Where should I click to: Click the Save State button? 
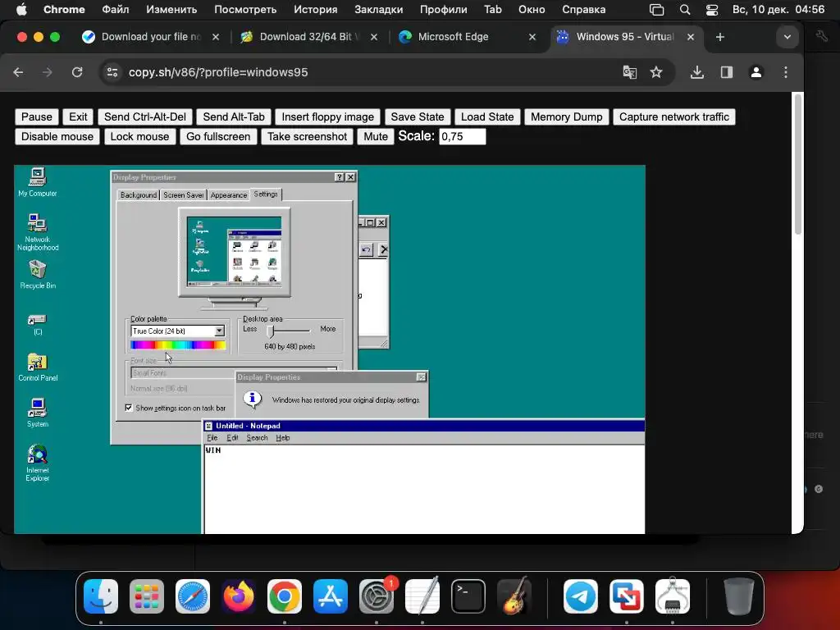tap(418, 116)
